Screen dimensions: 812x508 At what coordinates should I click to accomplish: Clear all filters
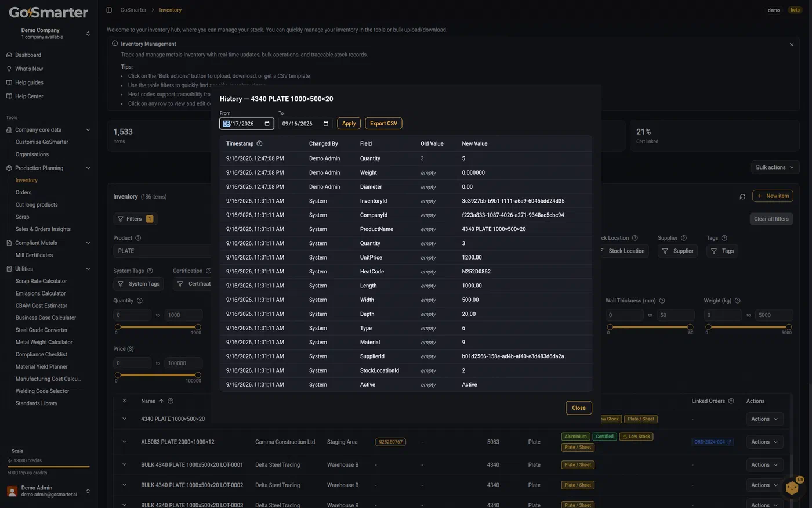click(x=771, y=219)
